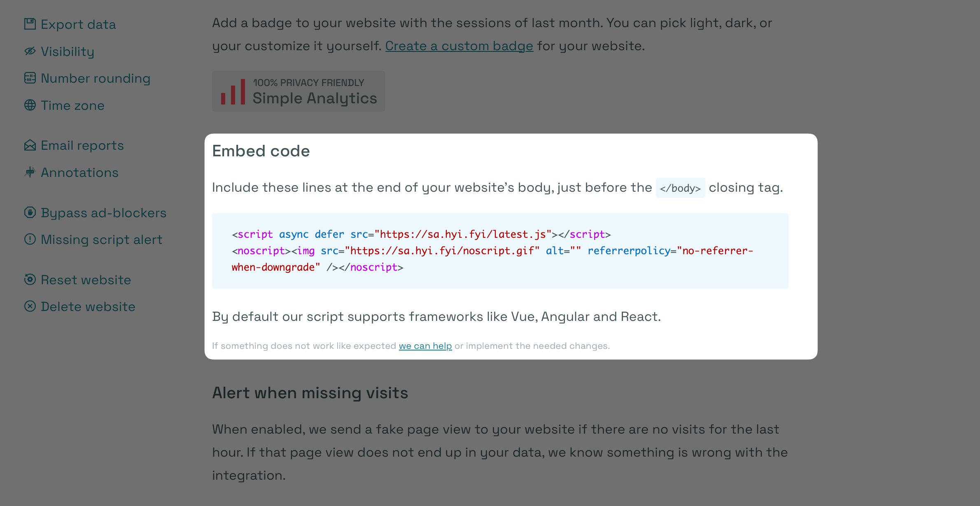This screenshot has width=980, height=506.
Task: Click the Simple Analytics privacy badge
Action: click(299, 91)
